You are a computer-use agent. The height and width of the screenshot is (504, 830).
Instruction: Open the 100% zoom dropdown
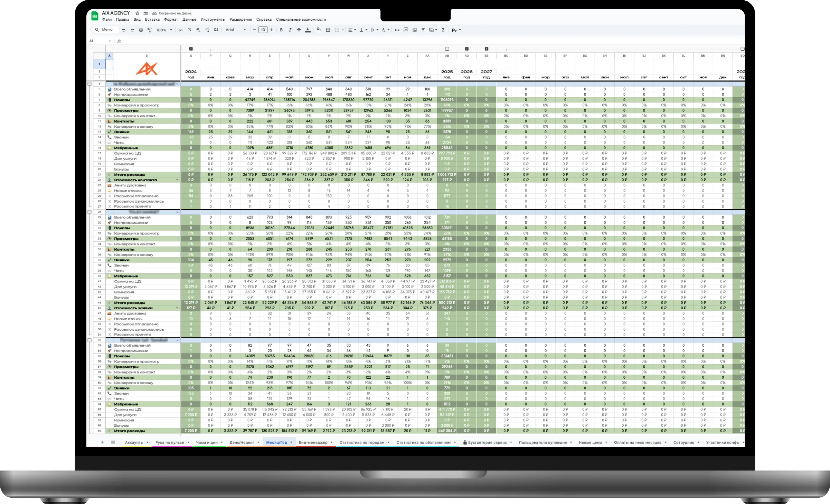point(164,30)
